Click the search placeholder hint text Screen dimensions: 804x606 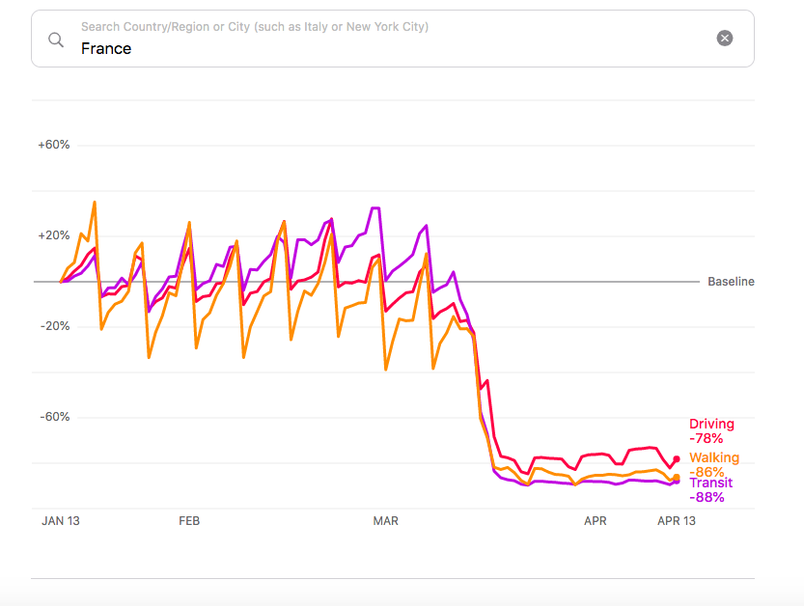point(255,27)
